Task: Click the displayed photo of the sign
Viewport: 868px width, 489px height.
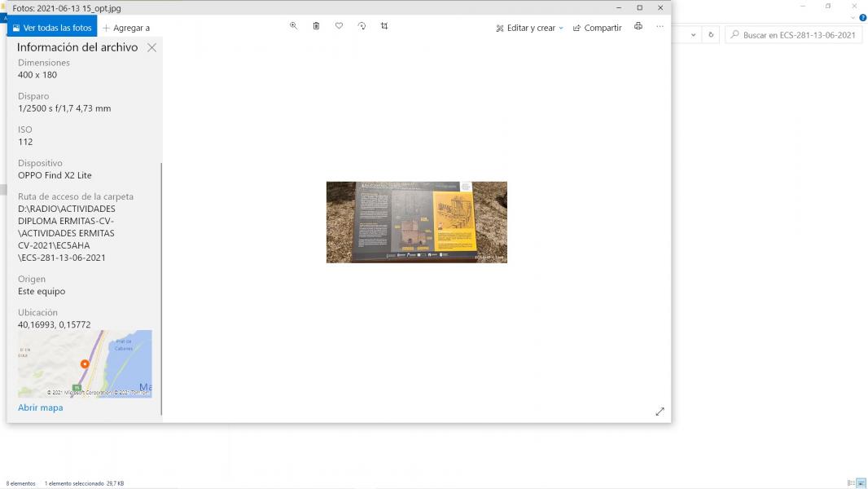Action: tap(416, 222)
